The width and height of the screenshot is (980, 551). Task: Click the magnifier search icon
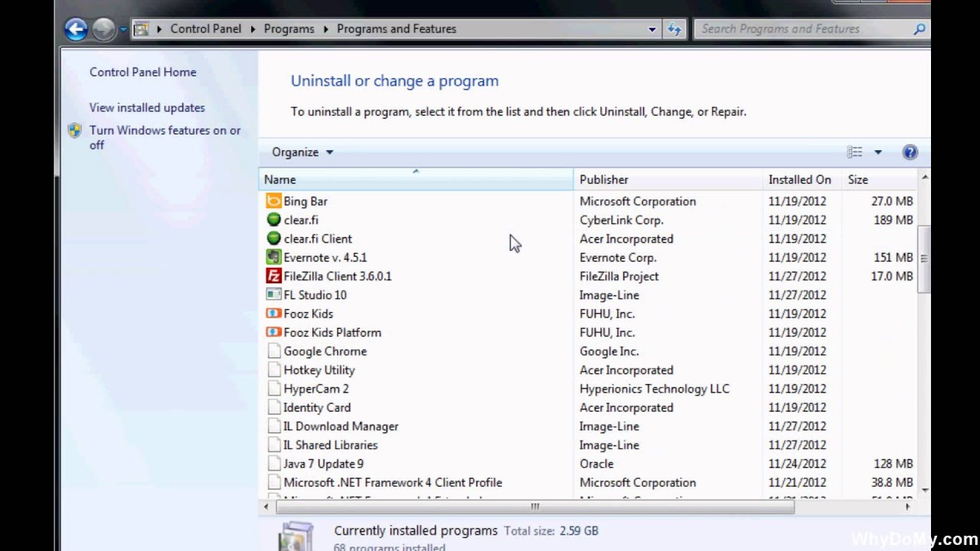[920, 29]
